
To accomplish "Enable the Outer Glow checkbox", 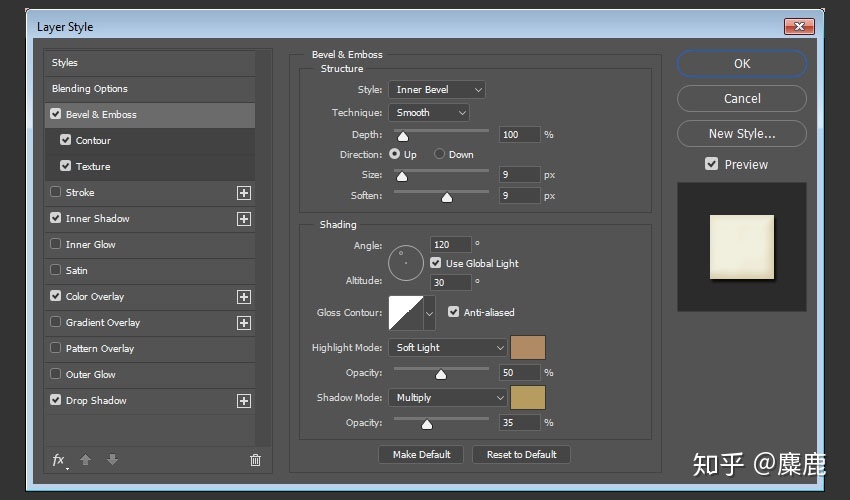I will pyautogui.click(x=55, y=374).
